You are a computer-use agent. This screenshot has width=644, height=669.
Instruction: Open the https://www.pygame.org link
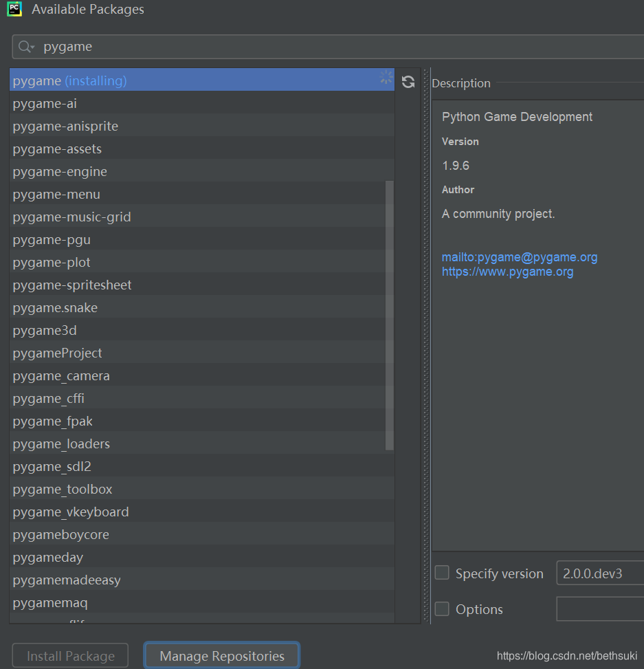coord(507,272)
